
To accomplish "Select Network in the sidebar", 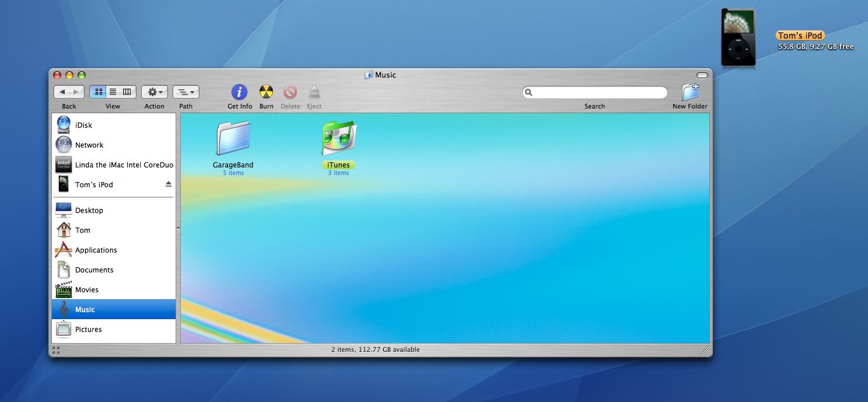I will tap(114, 145).
